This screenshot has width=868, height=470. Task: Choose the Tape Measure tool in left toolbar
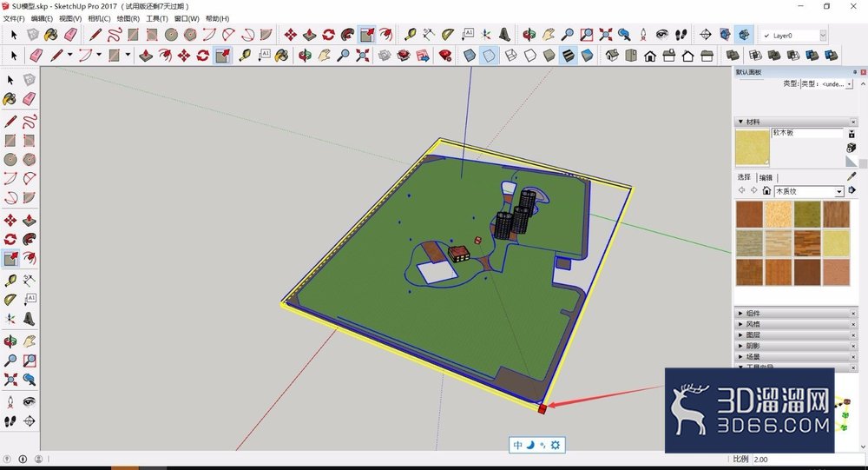10,281
